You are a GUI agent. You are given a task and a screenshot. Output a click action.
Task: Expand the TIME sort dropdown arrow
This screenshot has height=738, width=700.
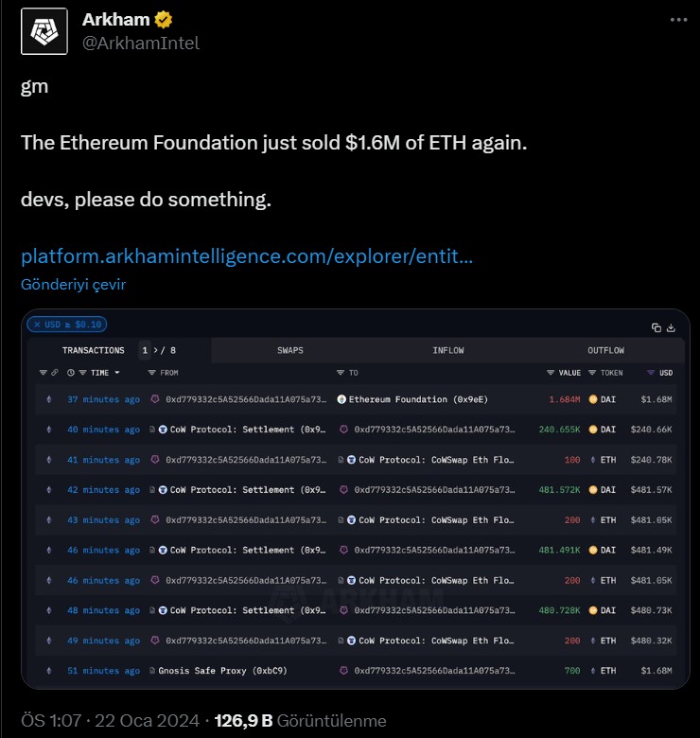117,372
